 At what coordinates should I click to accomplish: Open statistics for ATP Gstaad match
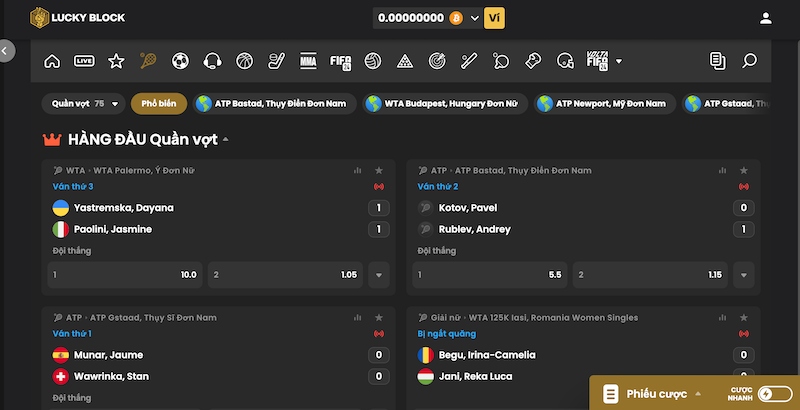pyautogui.click(x=358, y=318)
